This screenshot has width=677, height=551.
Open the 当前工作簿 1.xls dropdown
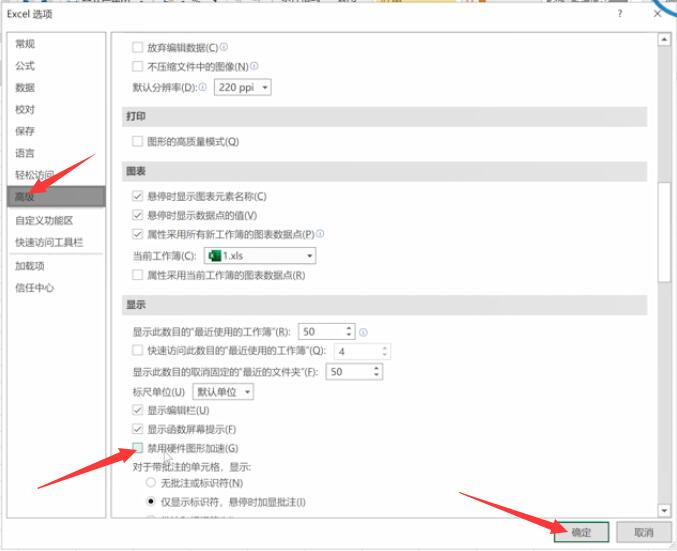tap(260, 256)
